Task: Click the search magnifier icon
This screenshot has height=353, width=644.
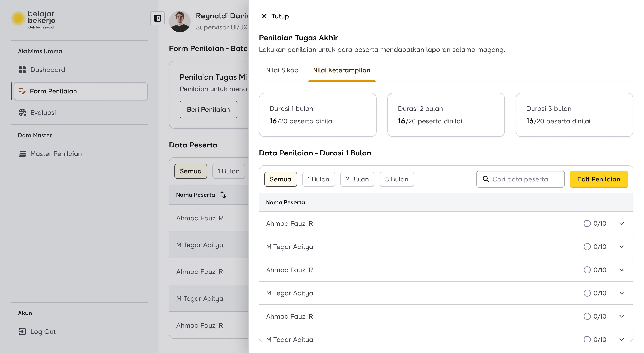Action: pos(486,179)
